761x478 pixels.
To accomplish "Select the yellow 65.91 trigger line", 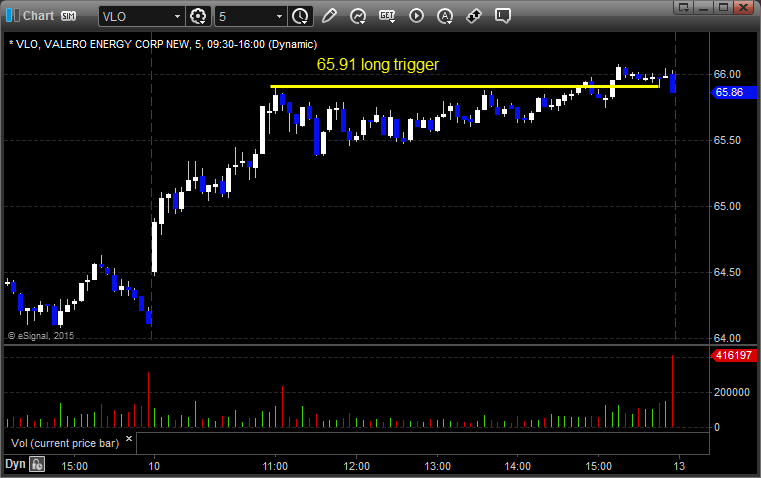I will pyautogui.click(x=464, y=87).
